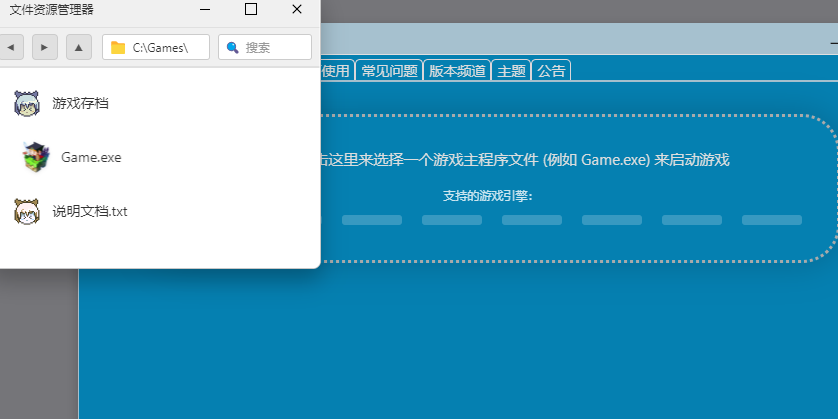Click the C:\Games\ address path
The height and width of the screenshot is (419, 838).
tap(160, 47)
